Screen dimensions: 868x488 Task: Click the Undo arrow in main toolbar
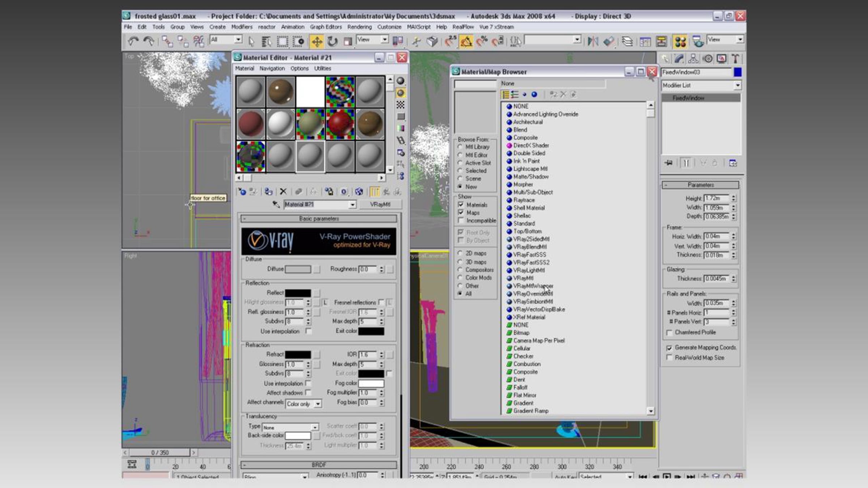133,42
